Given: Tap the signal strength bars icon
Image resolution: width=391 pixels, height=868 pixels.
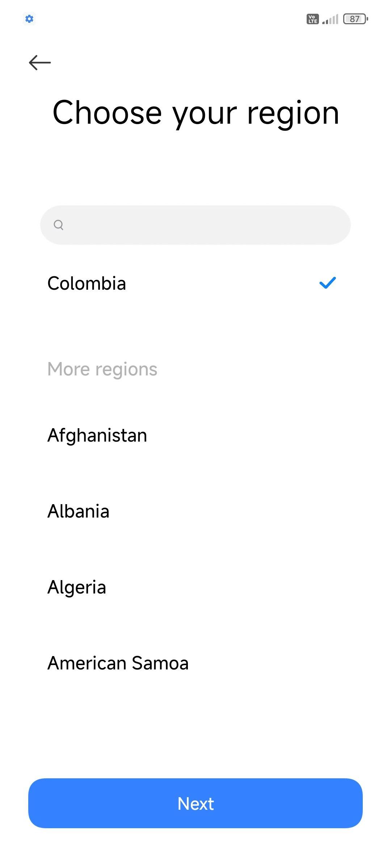Looking at the screenshot, I should click(x=330, y=19).
